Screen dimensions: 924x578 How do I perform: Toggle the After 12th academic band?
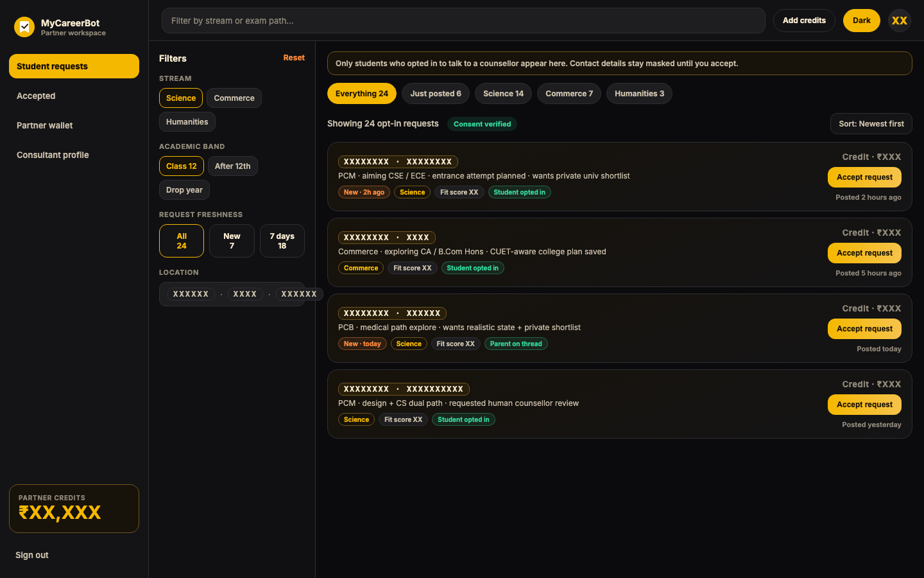pos(233,166)
